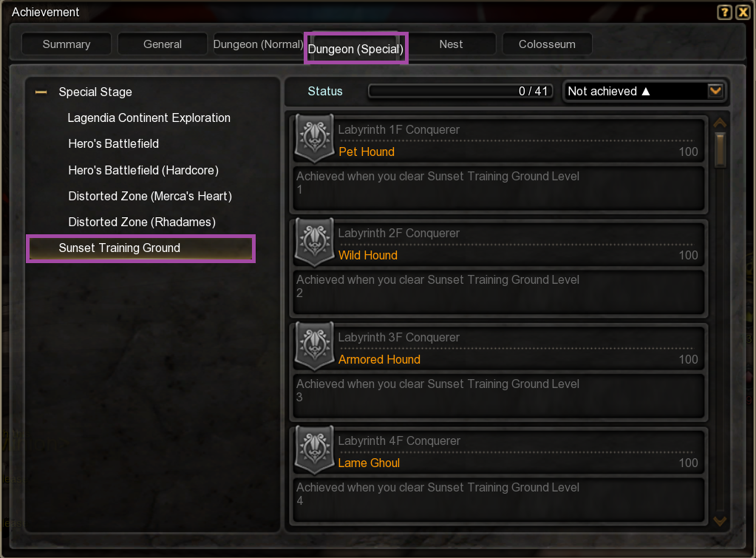Select Hero's Battlefield (Hardcore)

(x=143, y=170)
